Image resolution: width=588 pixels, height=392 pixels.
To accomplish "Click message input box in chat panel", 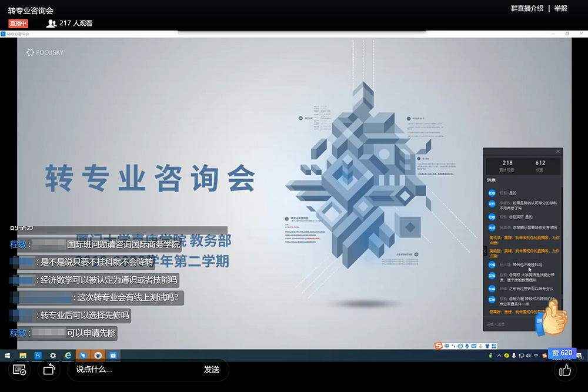I will [x=517, y=324].
